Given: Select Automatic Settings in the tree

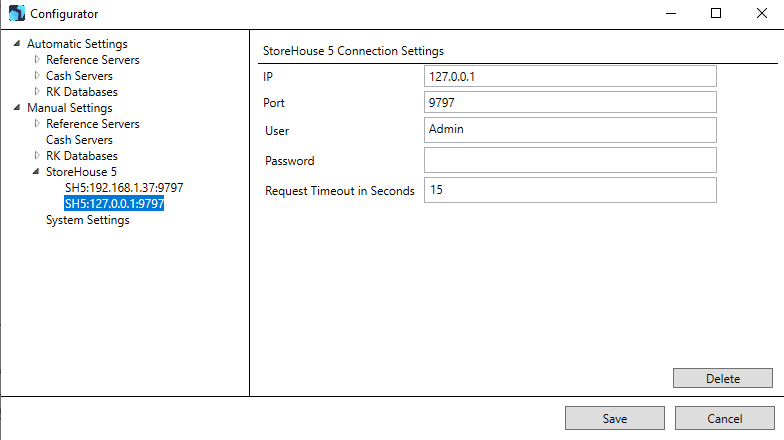Looking at the screenshot, I should 77,44.
